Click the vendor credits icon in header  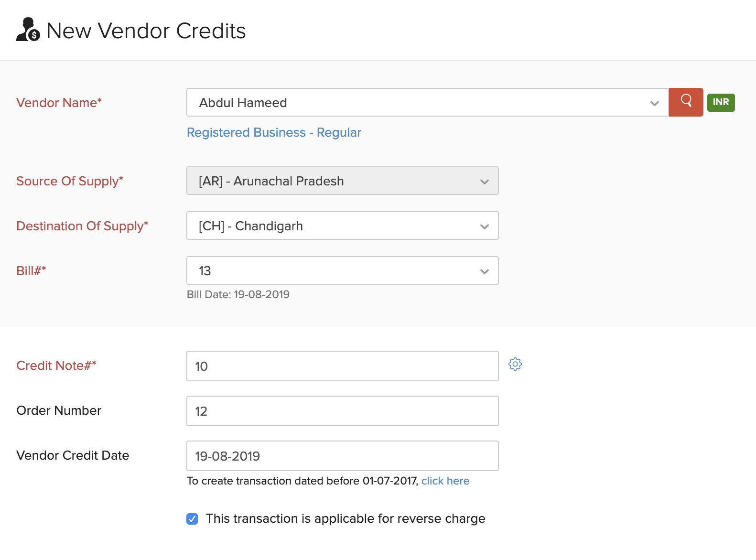[28, 30]
